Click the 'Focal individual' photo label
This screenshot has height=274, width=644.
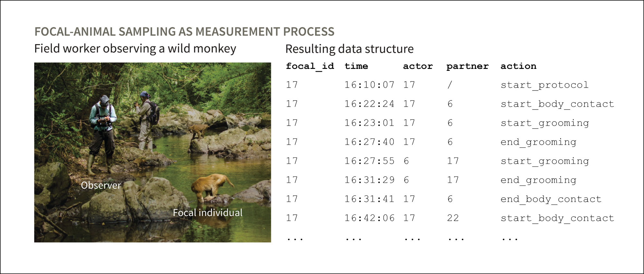point(207,213)
